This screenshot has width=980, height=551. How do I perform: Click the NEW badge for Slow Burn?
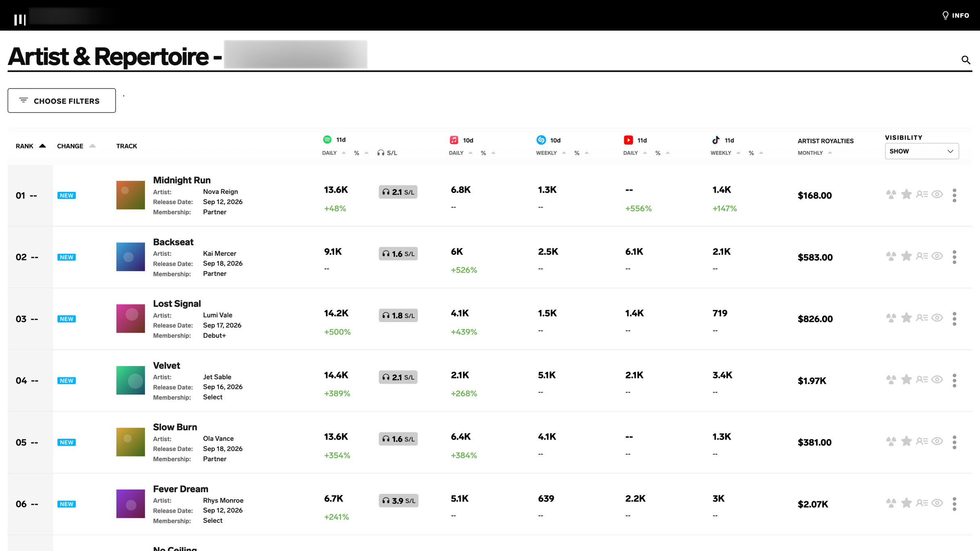(x=67, y=442)
